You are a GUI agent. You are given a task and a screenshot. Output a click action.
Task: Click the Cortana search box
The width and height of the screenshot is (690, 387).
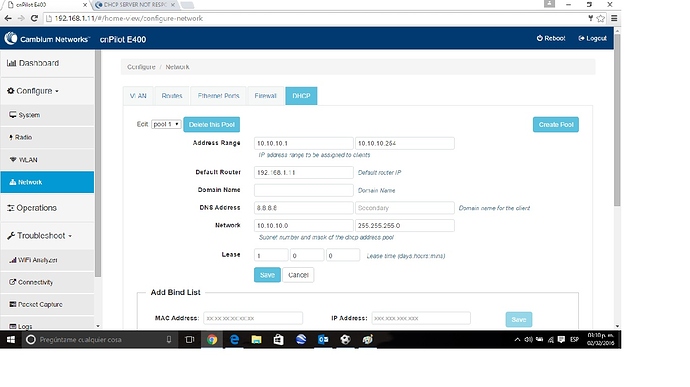point(100,340)
